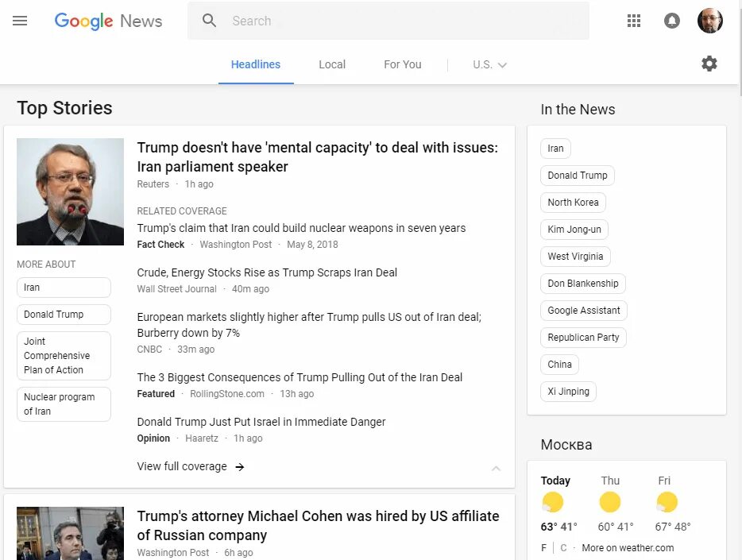Click Donald Trump in In the News
742x560 pixels.
point(578,176)
